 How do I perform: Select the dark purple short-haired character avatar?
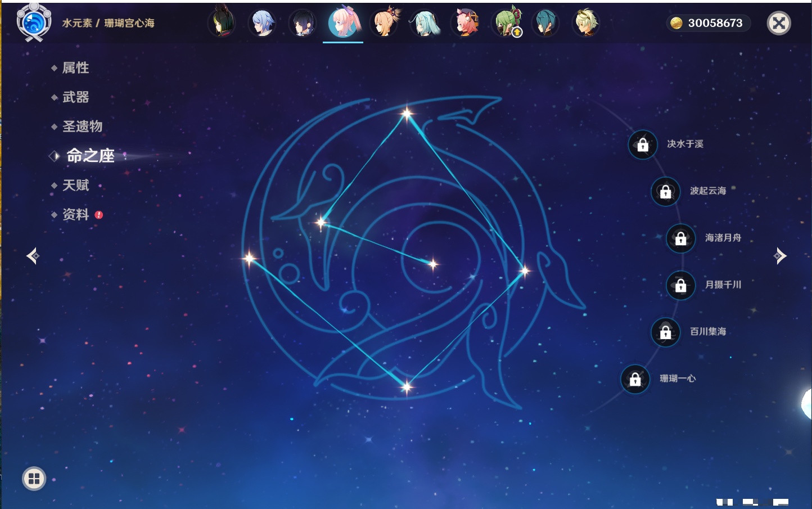click(x=303, y=23)
